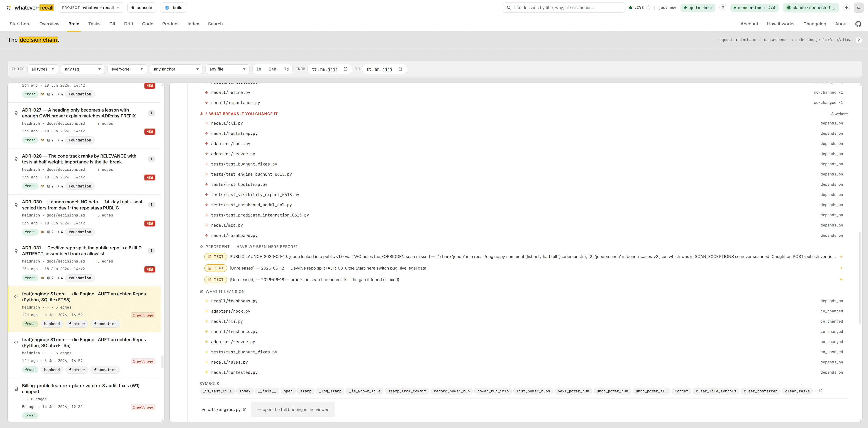Click lightbulb icon of ADR-031 lesson
868x428 pixels.
pyautogui.click(x=16, y=251)
